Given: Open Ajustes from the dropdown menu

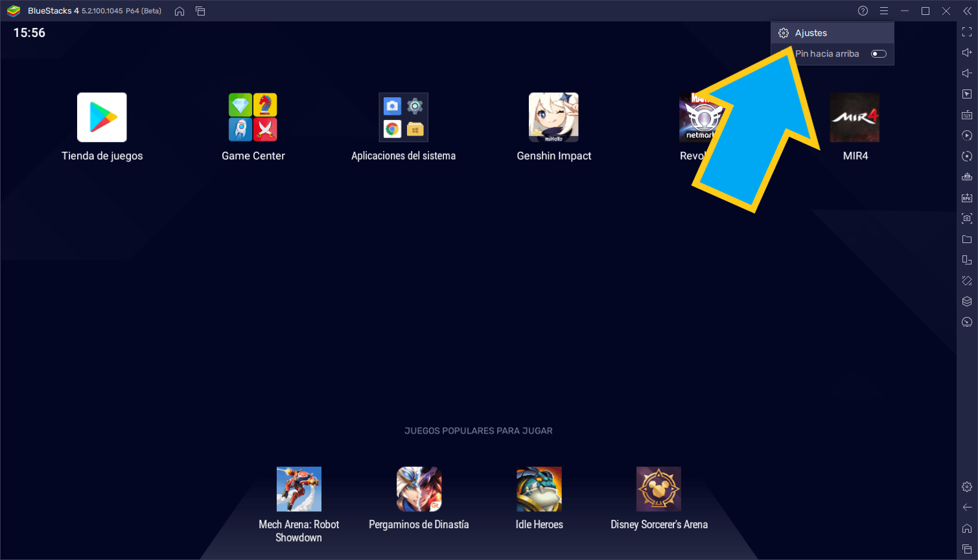Looking at the screenshot, I should click(x=832, y=33).
